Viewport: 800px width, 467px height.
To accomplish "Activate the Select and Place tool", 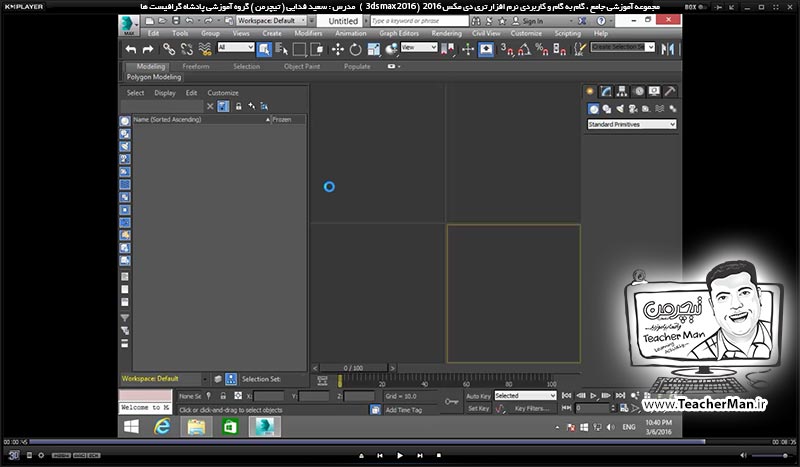I will pos(391,49).
